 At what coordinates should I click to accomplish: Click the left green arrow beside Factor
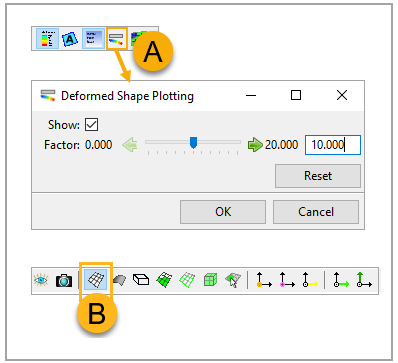[130, 145]
